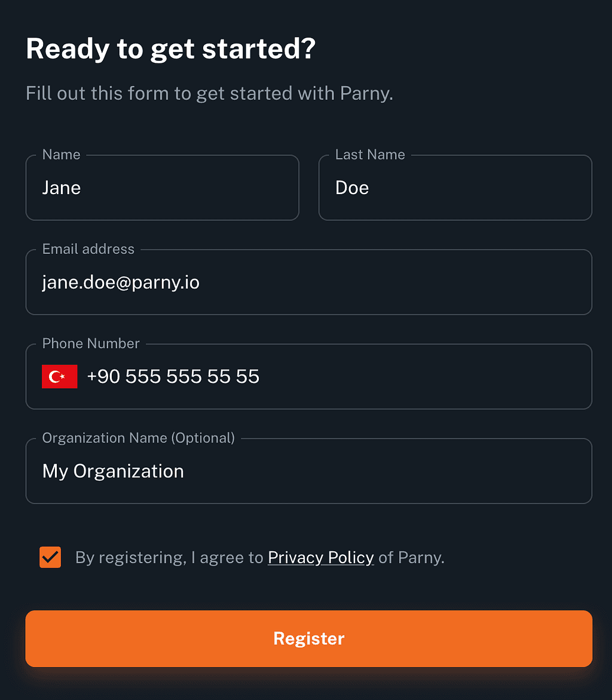Click the "By registering, I agree to" text
Screen dimensions: 612x700
click(169, 558)
